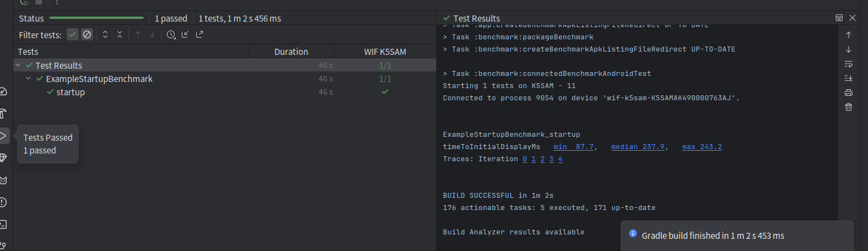Open trace iteration 2 link
Viewport: 868px width, 251px height.
click(543, 159)
